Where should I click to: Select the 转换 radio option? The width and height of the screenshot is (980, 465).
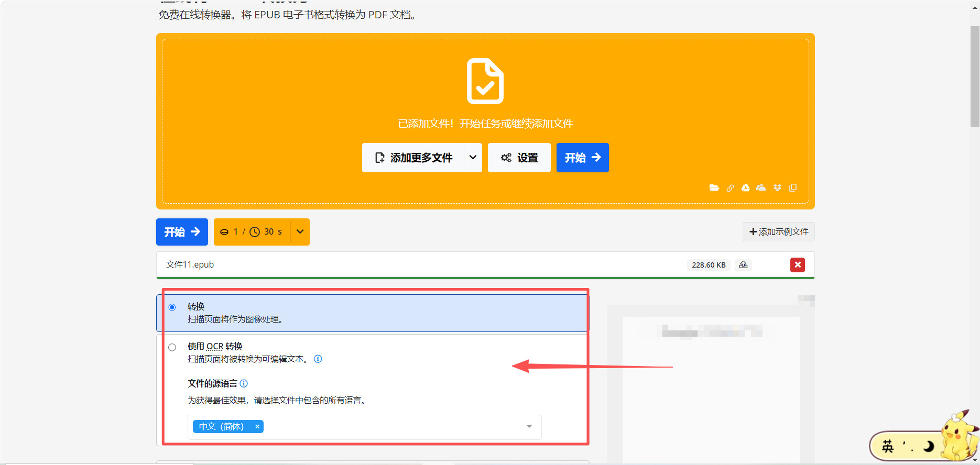pyautogui.click(x=172, y=307)
